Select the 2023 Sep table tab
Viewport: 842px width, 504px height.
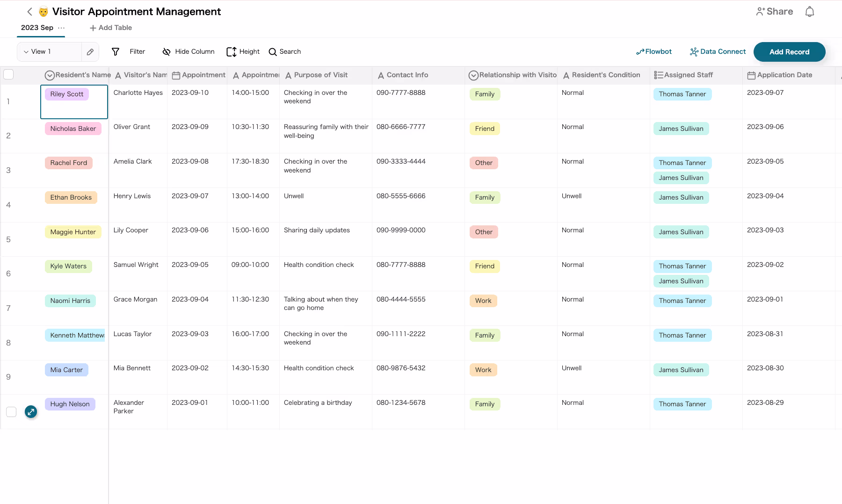tap(37, 28)
